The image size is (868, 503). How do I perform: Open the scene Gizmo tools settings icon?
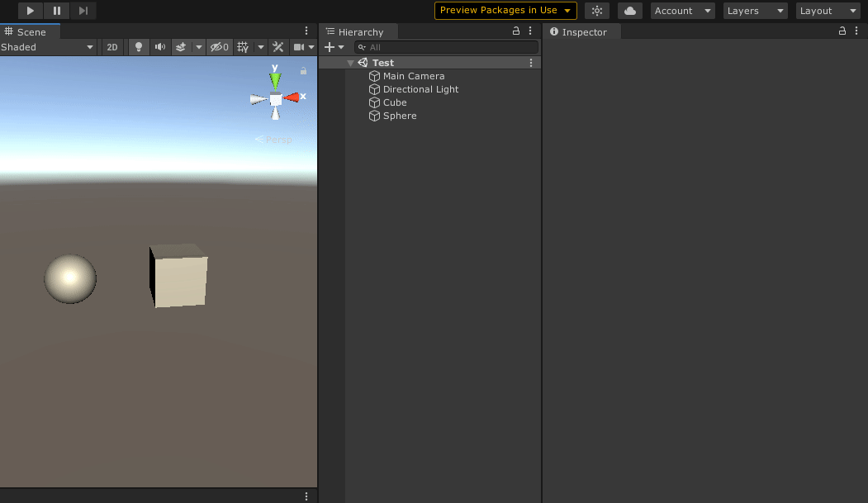278,47
